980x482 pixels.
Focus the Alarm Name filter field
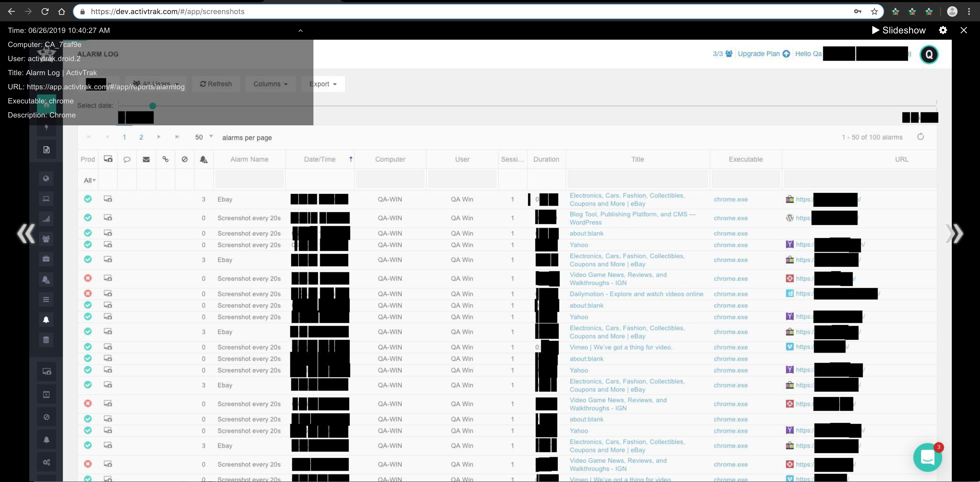pos(249,179)
